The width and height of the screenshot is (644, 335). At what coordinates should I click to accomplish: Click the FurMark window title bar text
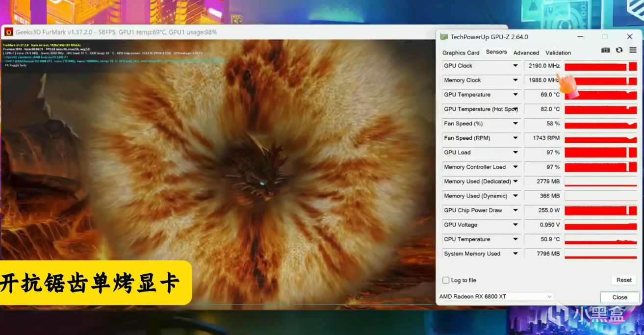tap(116, 32)
